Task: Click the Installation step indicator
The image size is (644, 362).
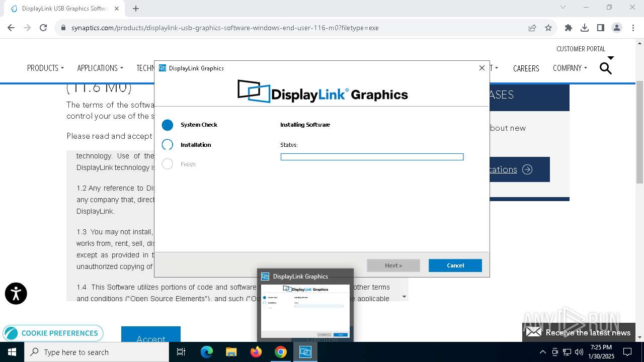Action: (168, 145)
